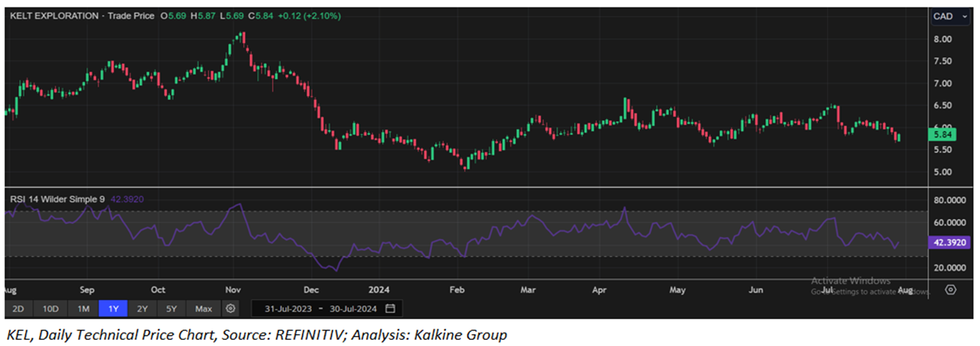Screen dimensions: 980x346
Task: Click the 20.0000 RSI axis label
Action: coord(949,268)
